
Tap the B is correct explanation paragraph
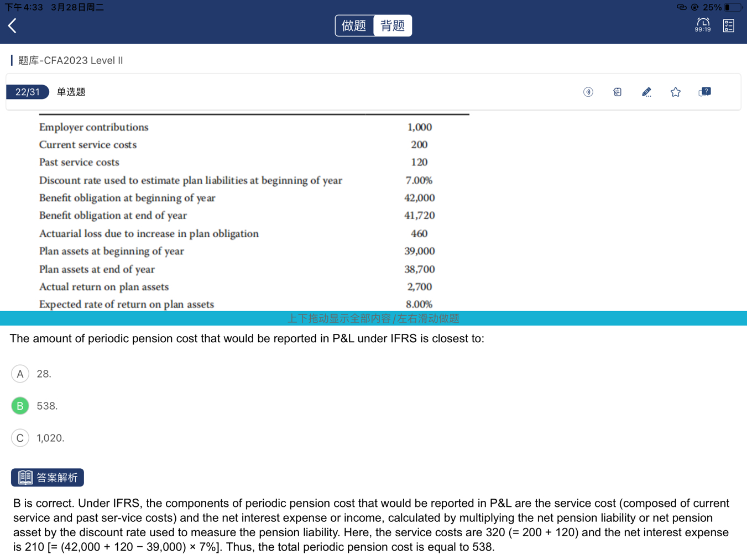(x=371, y=525)
